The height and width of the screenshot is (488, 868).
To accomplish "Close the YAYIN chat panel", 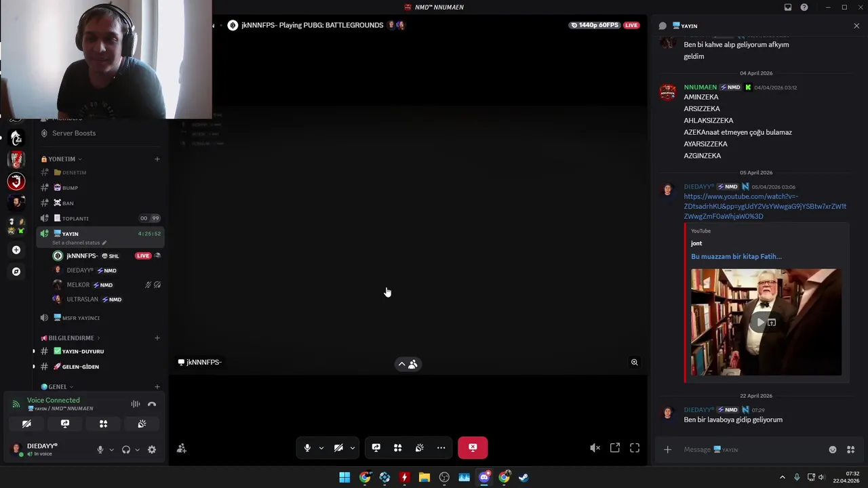I will tap(856, 26).
